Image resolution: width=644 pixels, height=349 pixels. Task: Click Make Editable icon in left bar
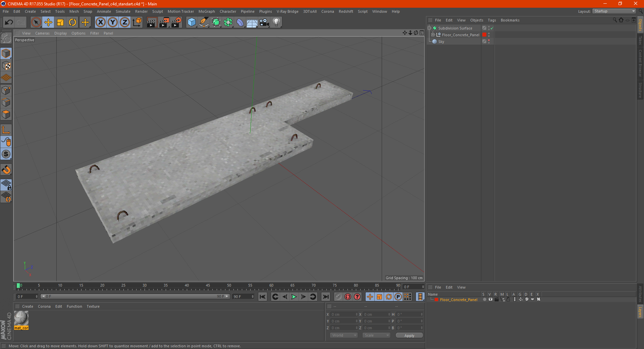click(x=6, y=38)
